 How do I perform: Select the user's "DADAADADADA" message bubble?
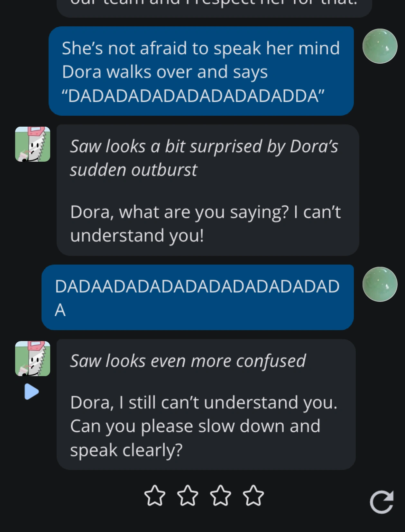click(x=197, y=297)
